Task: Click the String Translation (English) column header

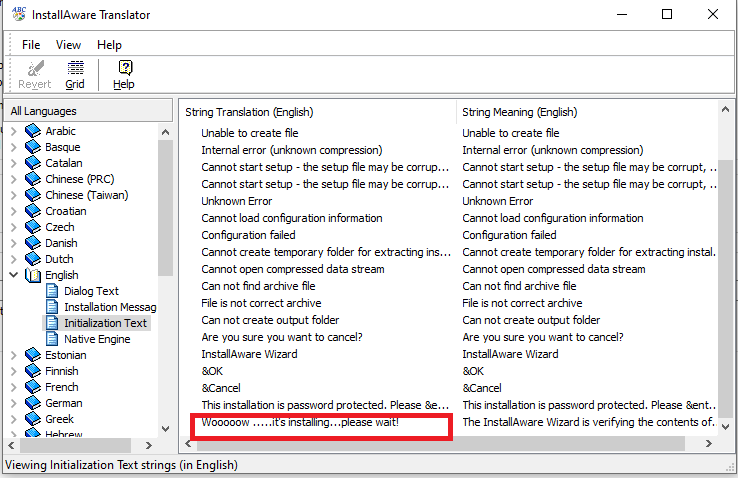Action: coord(249,112)
